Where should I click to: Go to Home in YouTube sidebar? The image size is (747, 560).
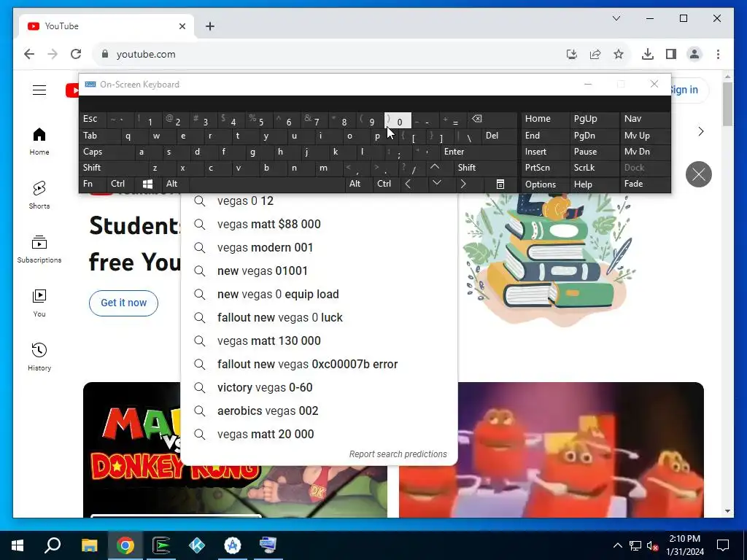(x=39, y=141)
